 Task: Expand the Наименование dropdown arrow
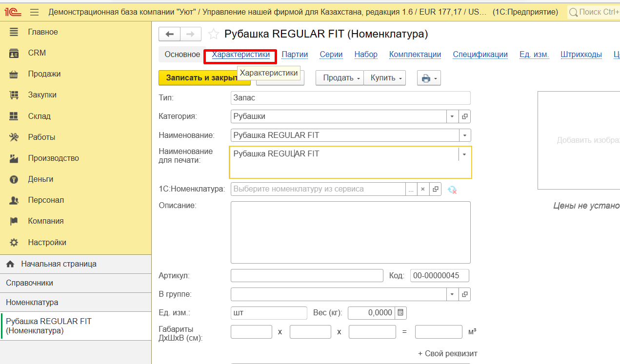point(465,135)
